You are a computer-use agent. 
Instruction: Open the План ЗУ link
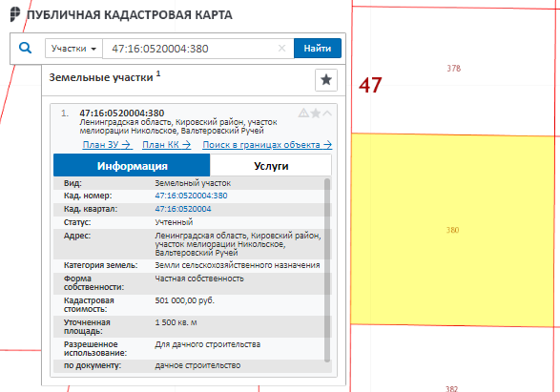(x=107, y=145)
